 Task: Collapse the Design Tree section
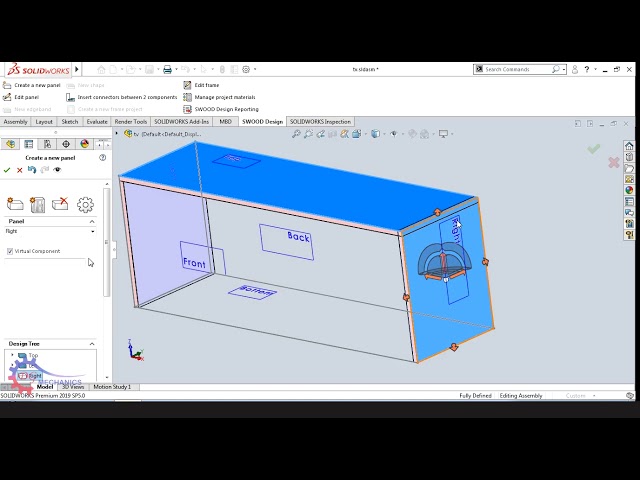pos(92,344)
